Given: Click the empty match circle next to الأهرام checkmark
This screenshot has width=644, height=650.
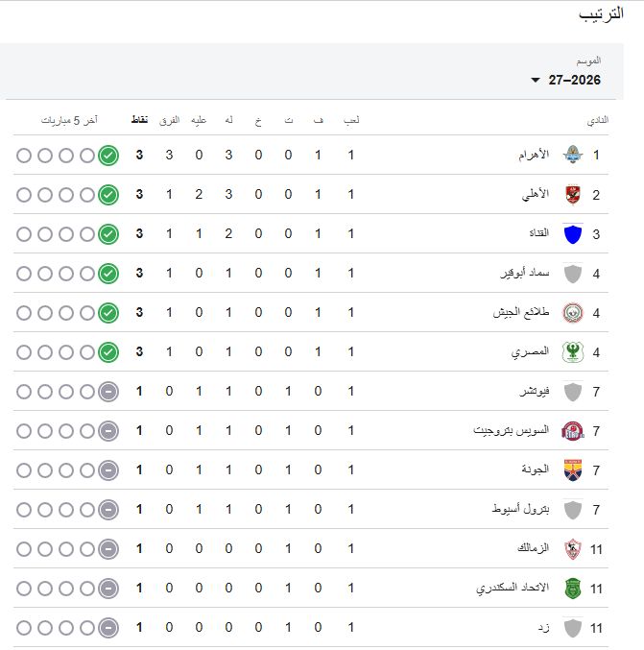Looking at the screenshot, I should pyautogui.click(x=87, y=156).
